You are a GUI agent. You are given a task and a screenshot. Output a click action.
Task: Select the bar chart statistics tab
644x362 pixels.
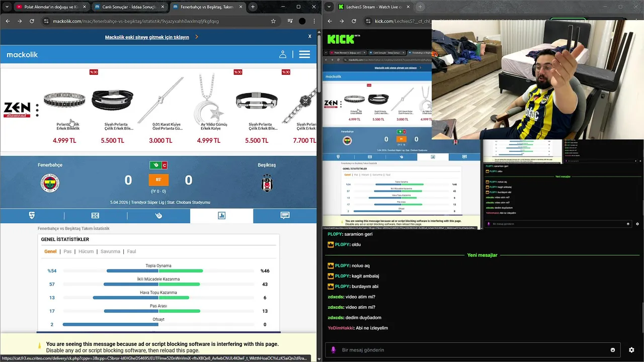click(221, 215)
